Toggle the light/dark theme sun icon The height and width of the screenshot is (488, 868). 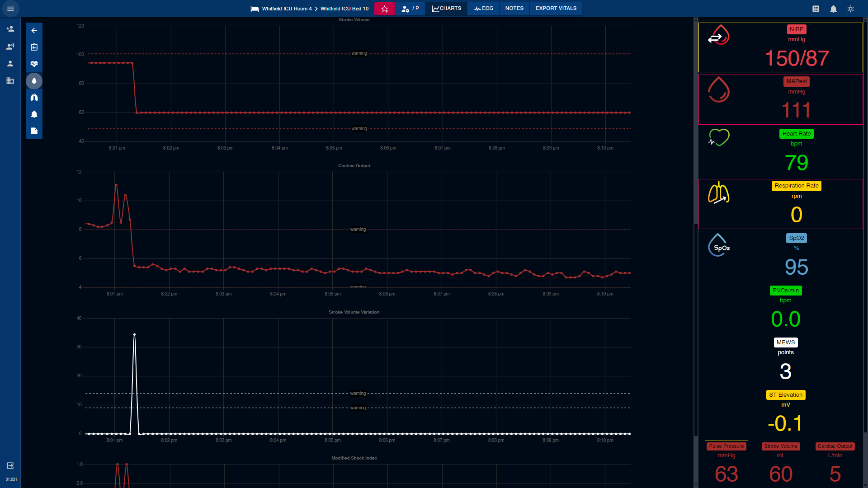click(850, 9)
